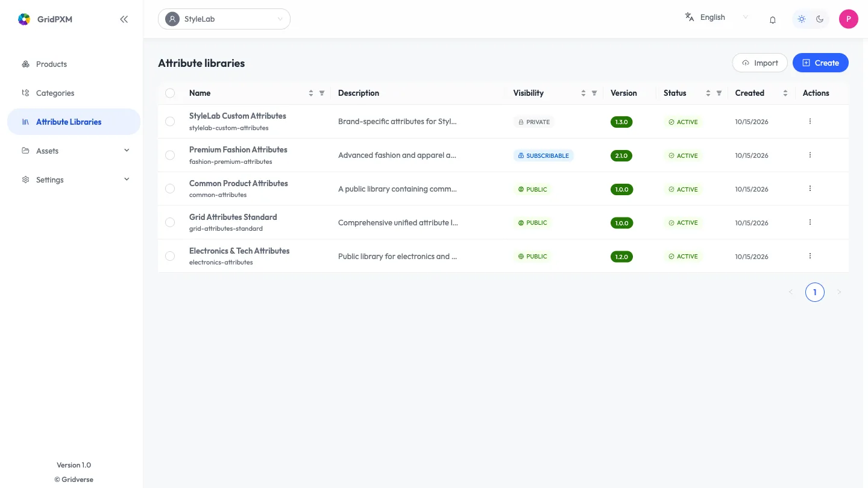Select the Electronics & Tech Attributes row checkbox
Screen dimensions: 868x488
170,257
